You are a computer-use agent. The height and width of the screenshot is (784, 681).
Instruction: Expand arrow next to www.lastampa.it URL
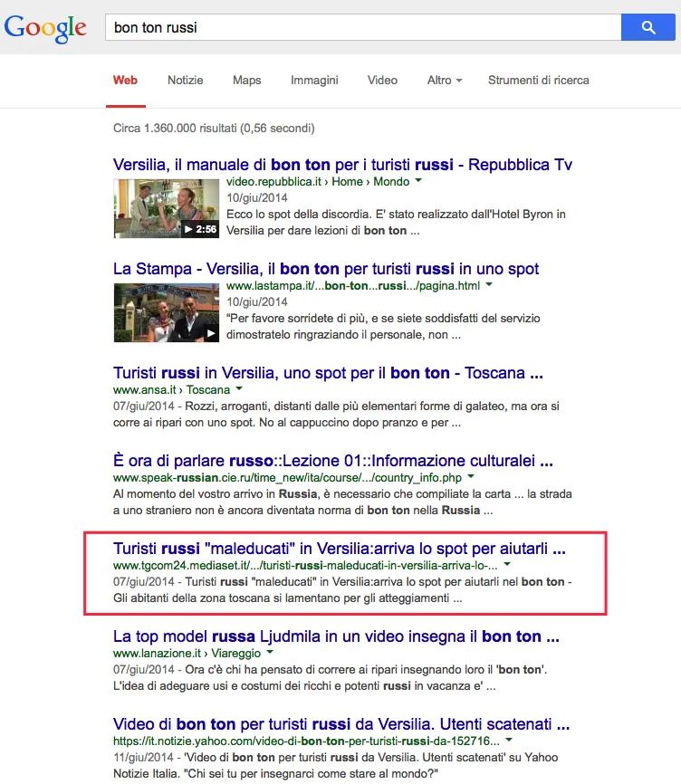pyautogui.click(x=489, y=284)
